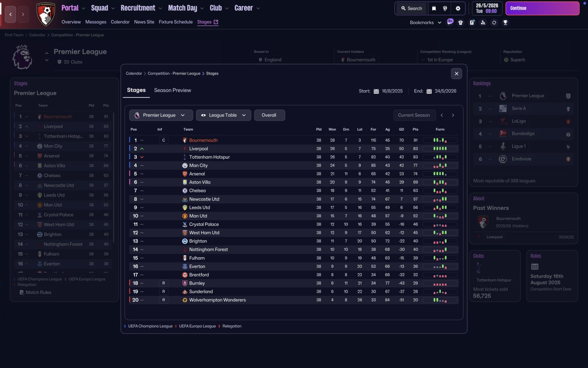Open the Season Preview tab in popup
Image resolution: width=588 pixels, height=368 pixels.
(173, 90)
